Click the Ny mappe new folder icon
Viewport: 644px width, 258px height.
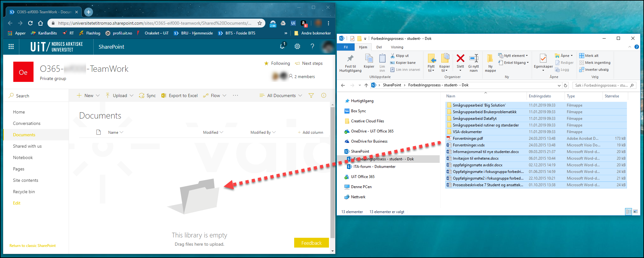click(x=490, y=59)
